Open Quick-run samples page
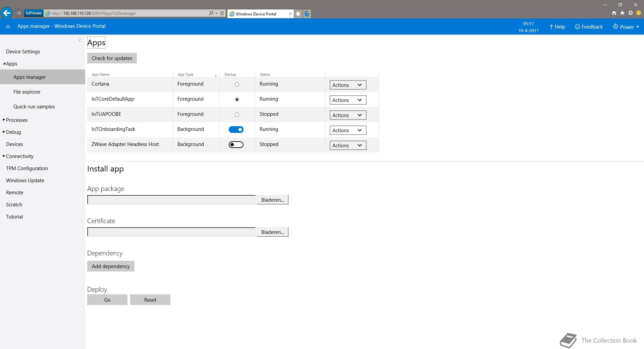 pos(34,107)
